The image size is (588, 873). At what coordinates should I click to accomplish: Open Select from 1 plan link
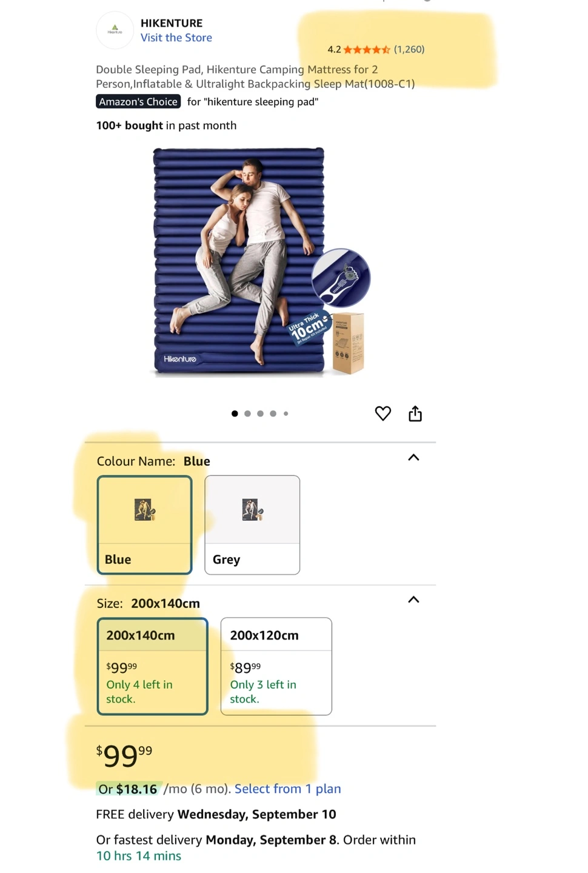[x=288, y=789]
